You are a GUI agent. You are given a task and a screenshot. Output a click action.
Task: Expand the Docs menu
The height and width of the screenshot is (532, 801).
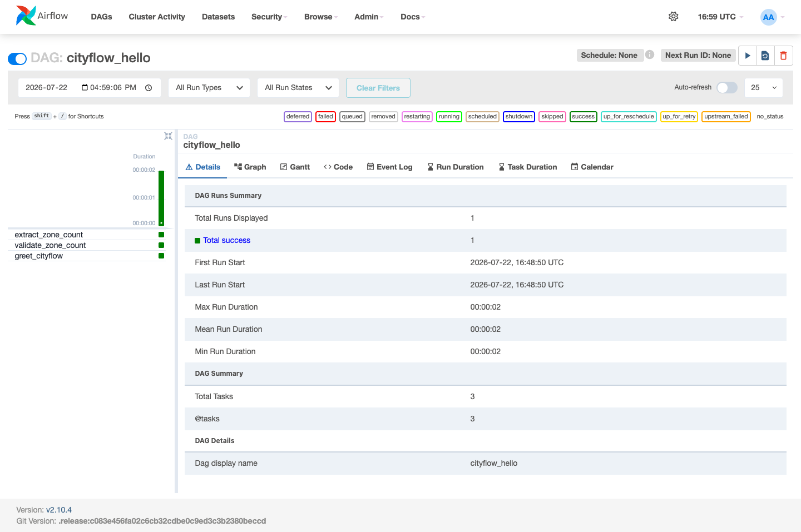coord(413,17)
